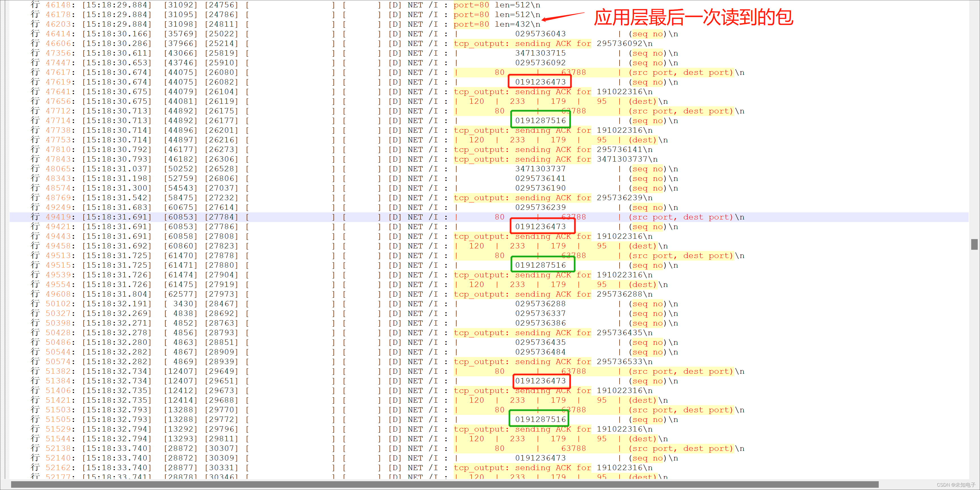This screenshot has width=980, height=490.
Task: Click green-boxed seq number on line 51505
Action: click(x=540, y=419)
